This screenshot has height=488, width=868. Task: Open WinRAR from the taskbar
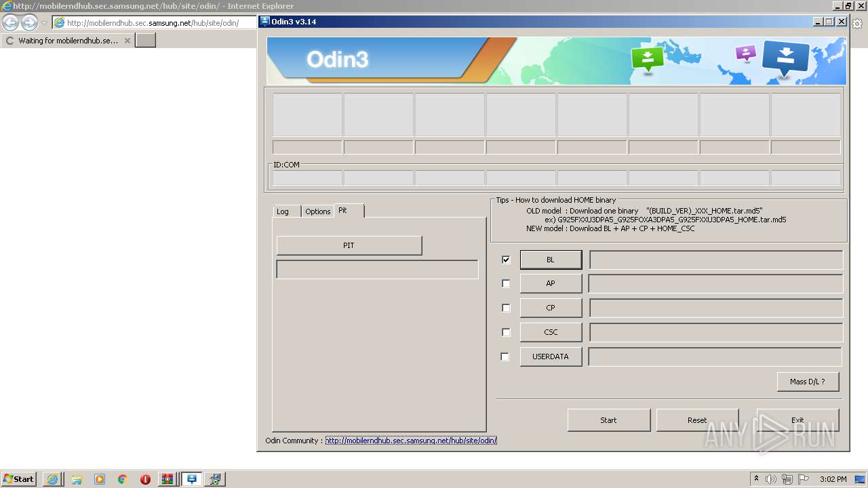click(x=167, y=479)
